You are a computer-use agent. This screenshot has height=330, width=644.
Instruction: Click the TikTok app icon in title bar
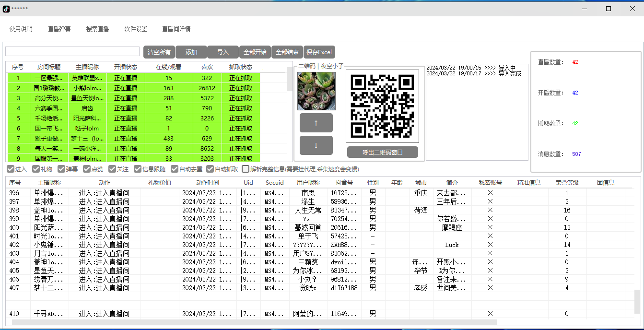[6, 9]
